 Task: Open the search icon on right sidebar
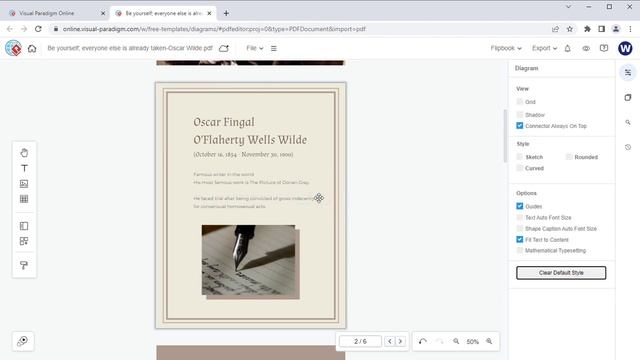pos(628,122)
